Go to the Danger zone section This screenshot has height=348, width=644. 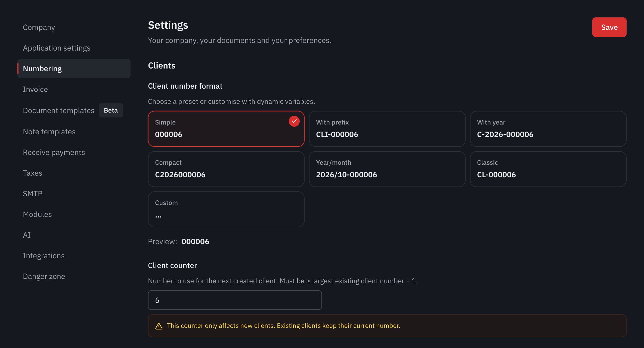click(x=74, y=276)
